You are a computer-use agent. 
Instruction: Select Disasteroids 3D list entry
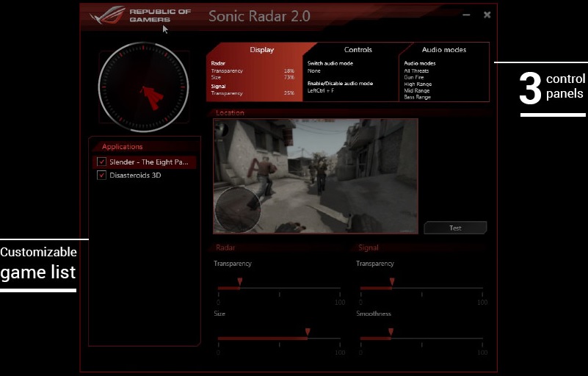click(145, 176)
